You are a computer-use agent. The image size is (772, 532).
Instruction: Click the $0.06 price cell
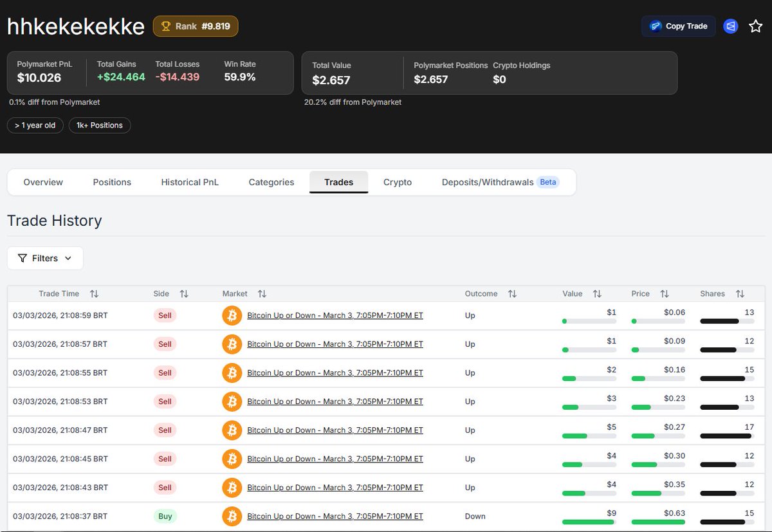tap(674, 312)
